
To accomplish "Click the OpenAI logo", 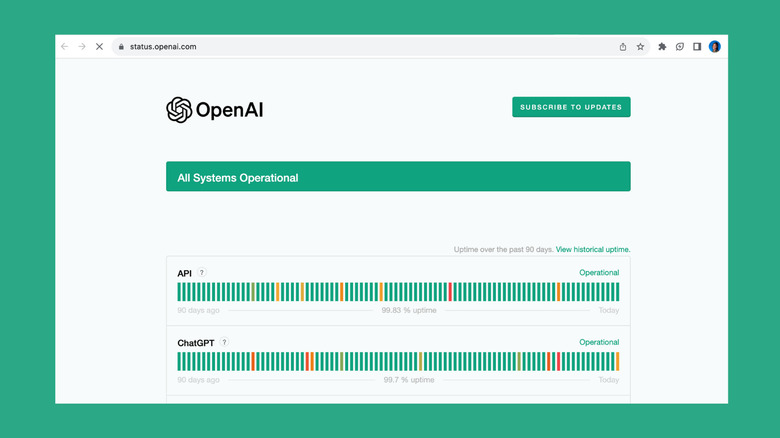I will point(215,110).
